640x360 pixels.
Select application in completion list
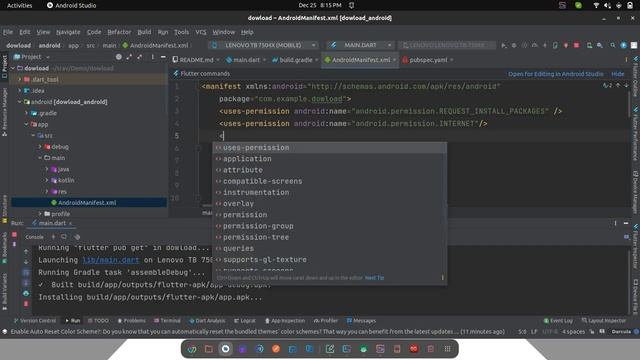[x=330, y=159]
